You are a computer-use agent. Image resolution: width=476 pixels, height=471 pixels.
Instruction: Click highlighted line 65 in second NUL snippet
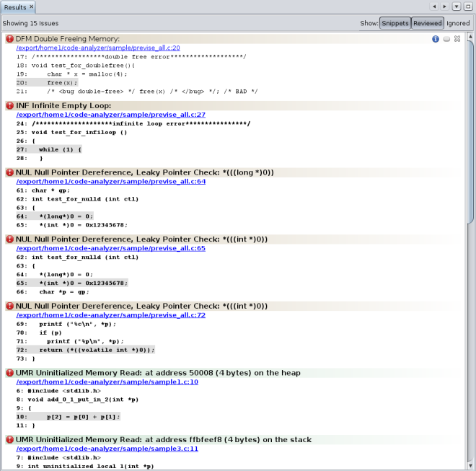pos(72,283)
